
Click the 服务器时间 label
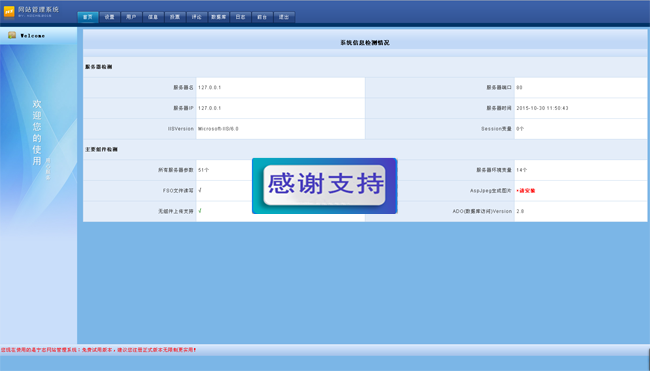[499, 108]
